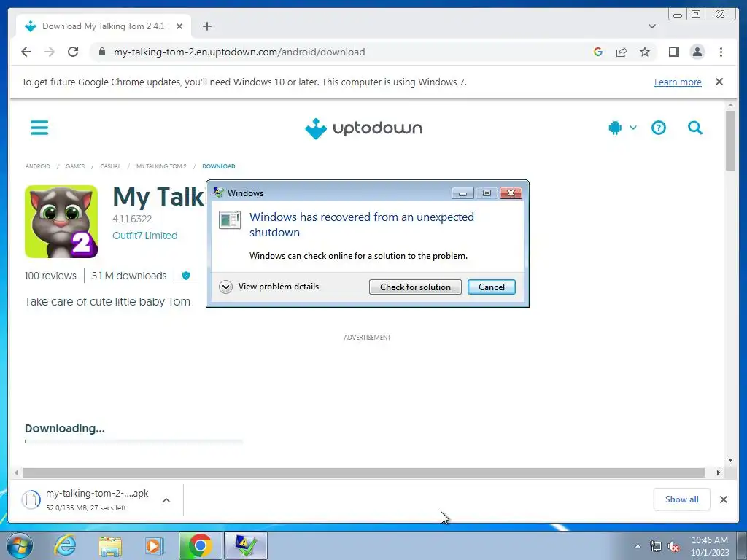Open apk download options chevron
This screenshot has height=560, width=747.
coord(166,500)
